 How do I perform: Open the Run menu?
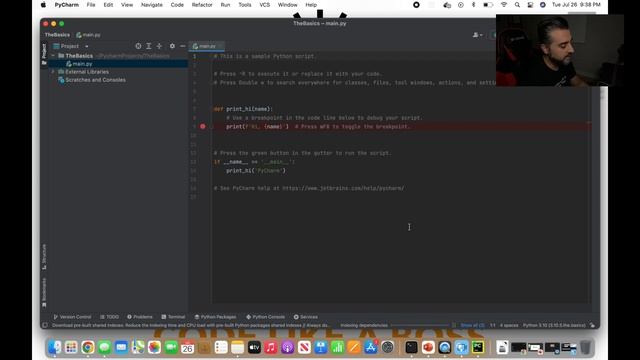click(225, 5)
